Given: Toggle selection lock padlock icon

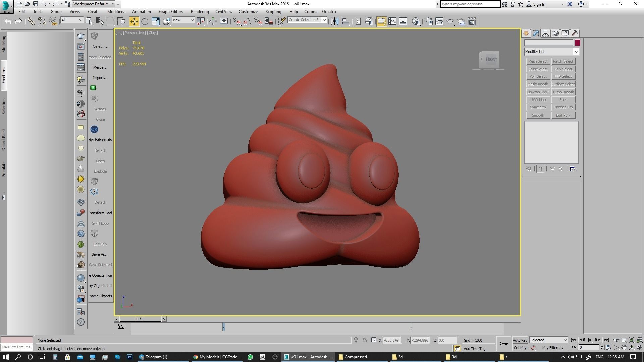Looking at the screenshot, I should [365, 340].
